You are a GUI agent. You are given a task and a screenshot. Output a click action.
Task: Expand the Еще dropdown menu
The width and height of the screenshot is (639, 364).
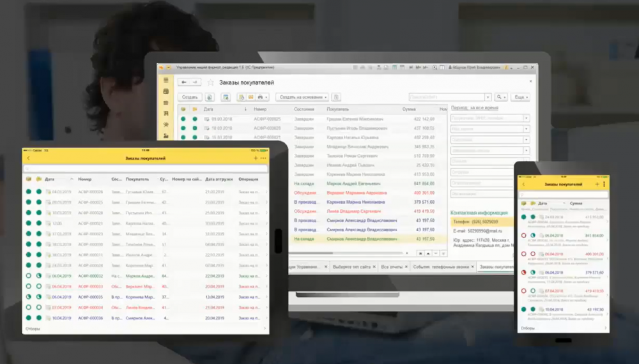tap(520, 97)
